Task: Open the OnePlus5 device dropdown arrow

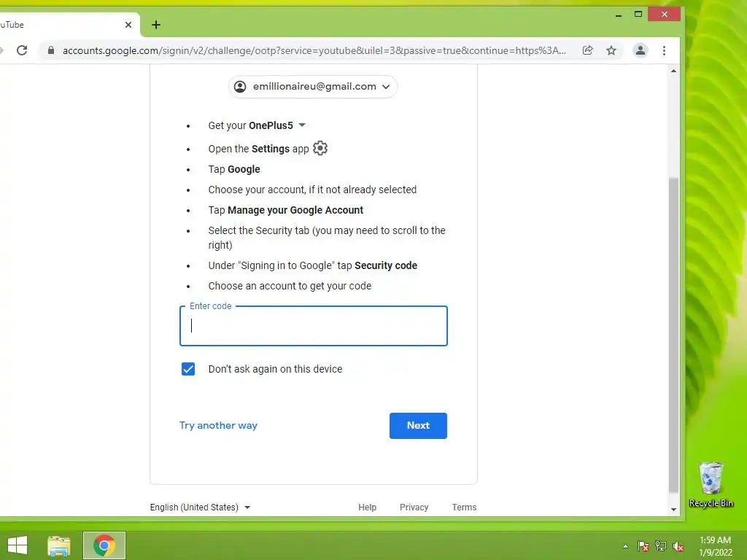Action: pyautogui.click(x=302, y=125)
